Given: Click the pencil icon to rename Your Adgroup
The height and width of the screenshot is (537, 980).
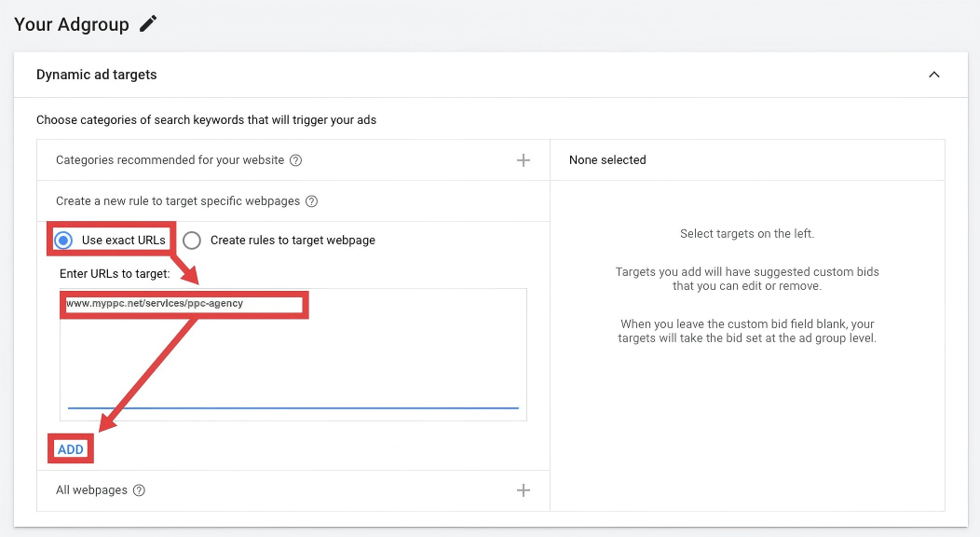Looking at the screenshot, I should coord(148,24).
